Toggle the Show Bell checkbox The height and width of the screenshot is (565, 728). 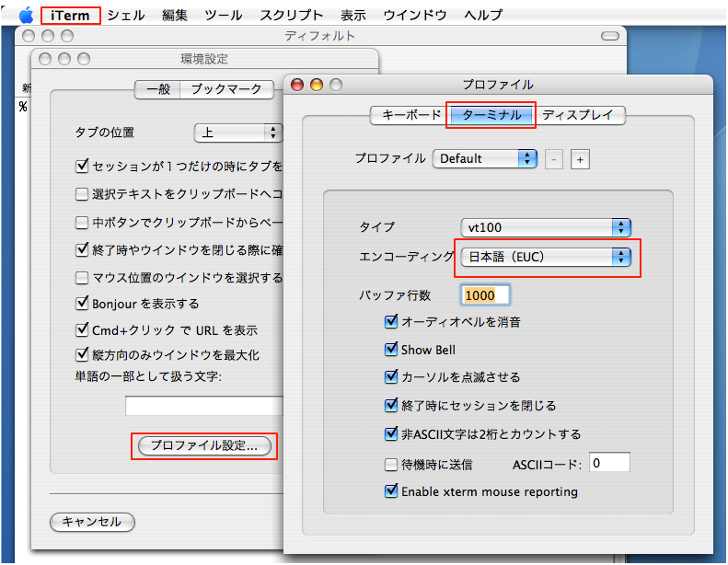[x=391, y=349]
